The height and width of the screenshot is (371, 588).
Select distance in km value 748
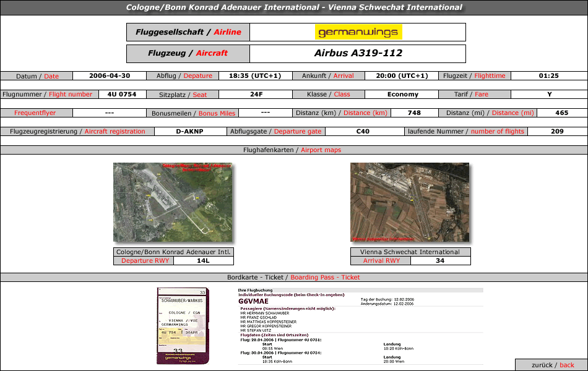pyautogui.click(x=414, y=113)
